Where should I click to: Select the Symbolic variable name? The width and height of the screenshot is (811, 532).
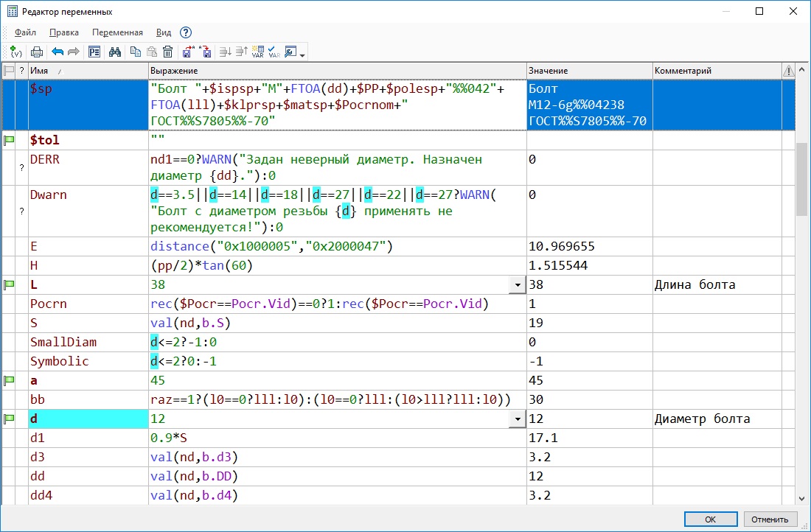pyautogui.click(x=60, y=361)
